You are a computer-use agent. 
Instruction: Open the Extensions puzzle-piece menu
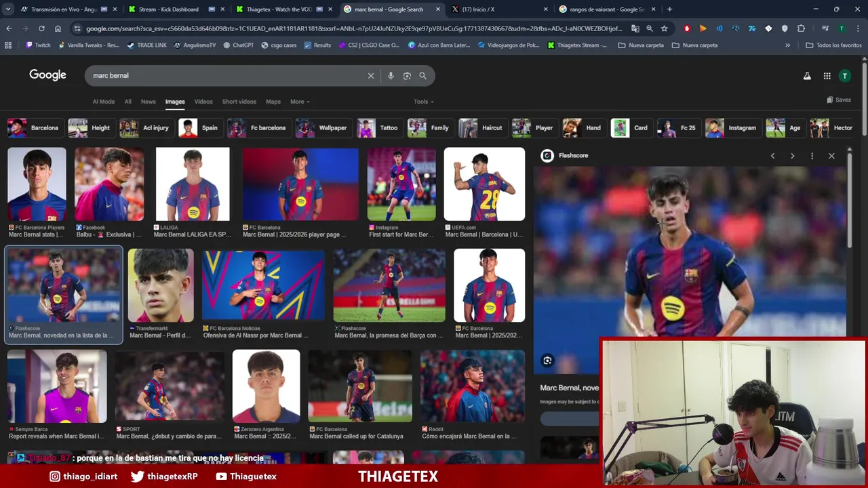tap(801, 28)
